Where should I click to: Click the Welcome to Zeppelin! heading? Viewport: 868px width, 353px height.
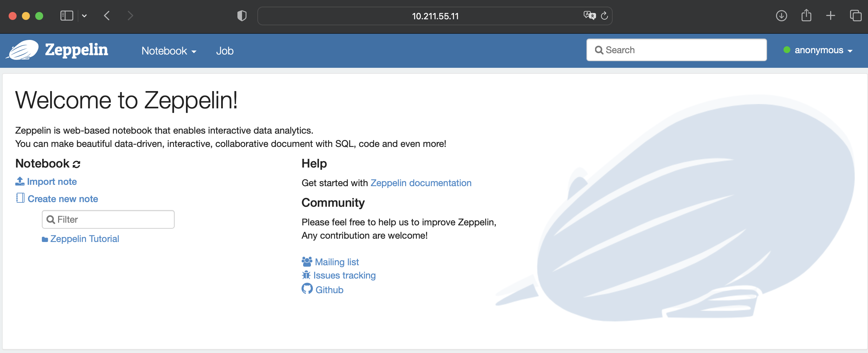tap(127, 100)
